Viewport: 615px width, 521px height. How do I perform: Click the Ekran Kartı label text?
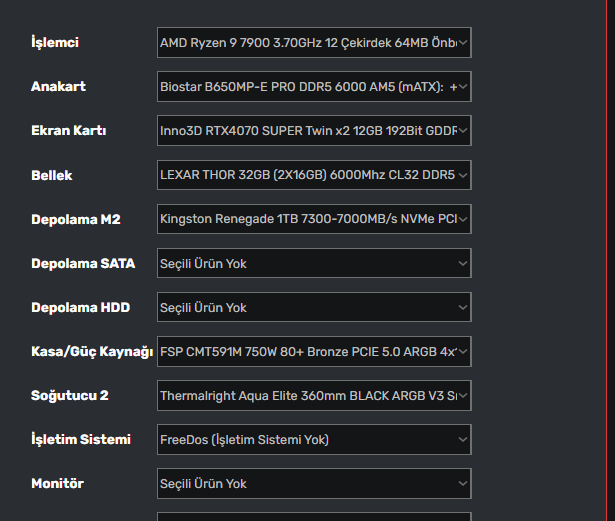coord(68,131)
